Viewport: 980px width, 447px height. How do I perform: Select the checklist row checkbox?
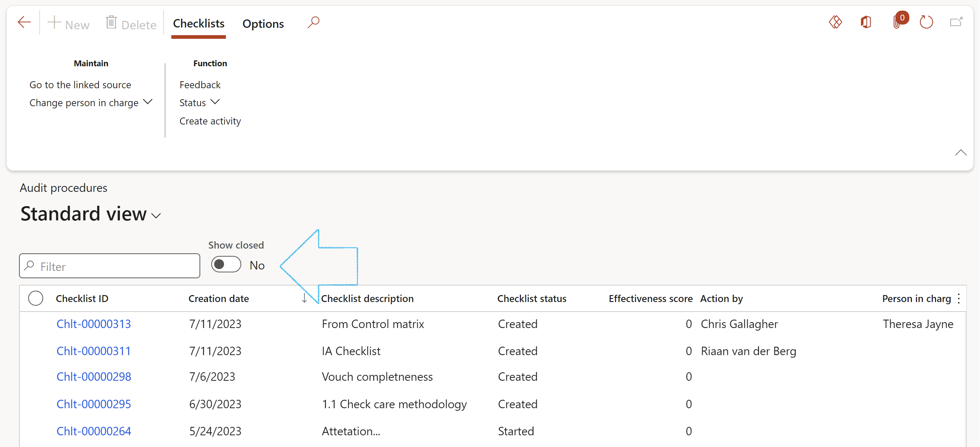point(36,299)
